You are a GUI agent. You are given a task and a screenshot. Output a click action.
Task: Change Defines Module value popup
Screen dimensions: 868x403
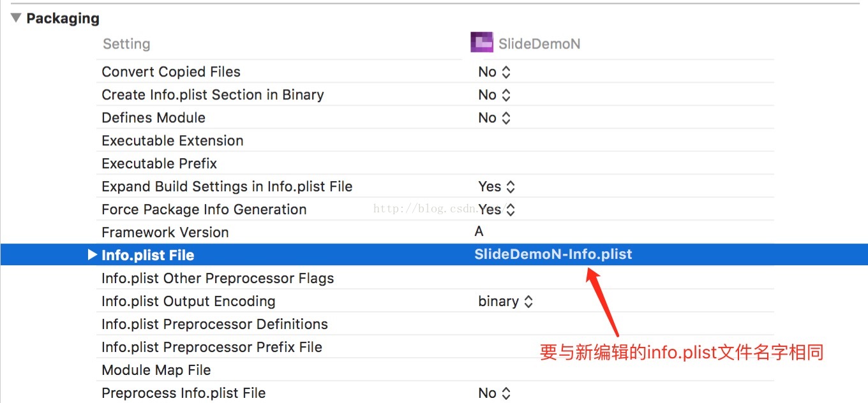[495, 118]
